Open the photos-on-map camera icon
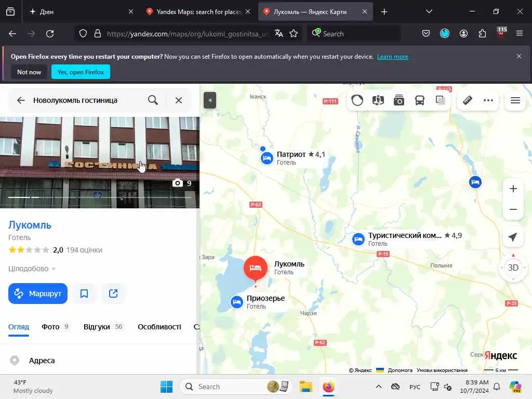532x399 pixels. (x=398, y=100)
